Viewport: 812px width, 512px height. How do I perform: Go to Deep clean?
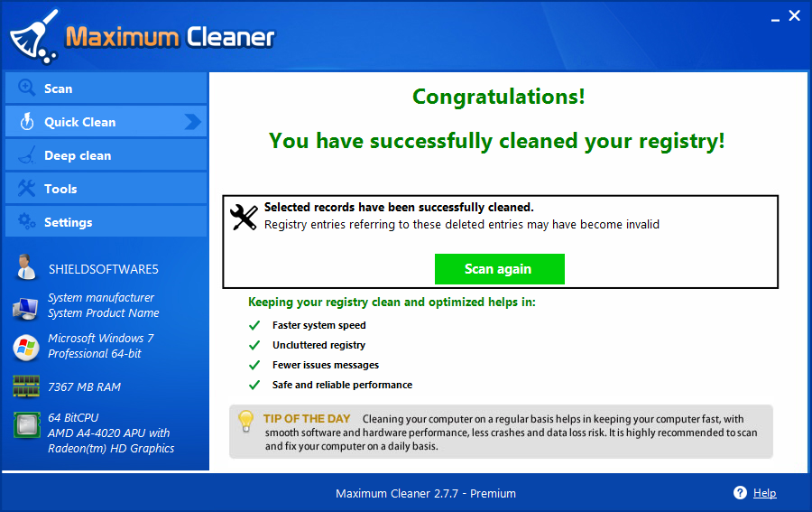pyautogui.click(x=106, y=155)
